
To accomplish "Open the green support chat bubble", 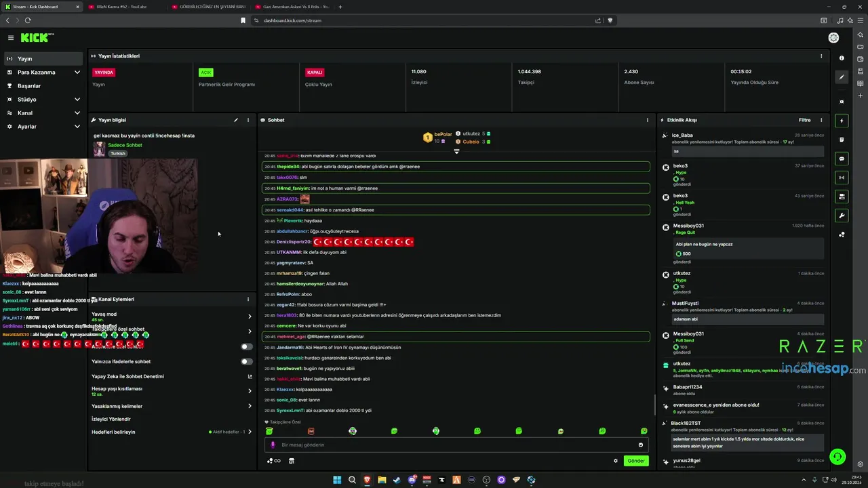I will click(837, 457).
